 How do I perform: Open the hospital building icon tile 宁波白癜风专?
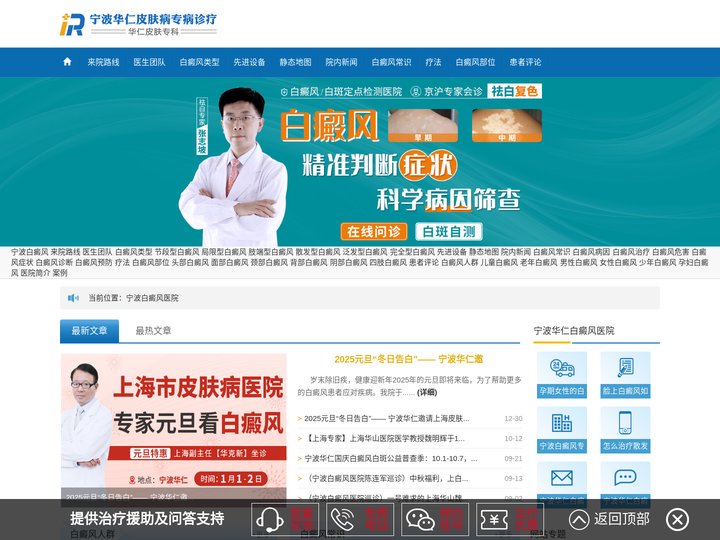pos(562,430)
